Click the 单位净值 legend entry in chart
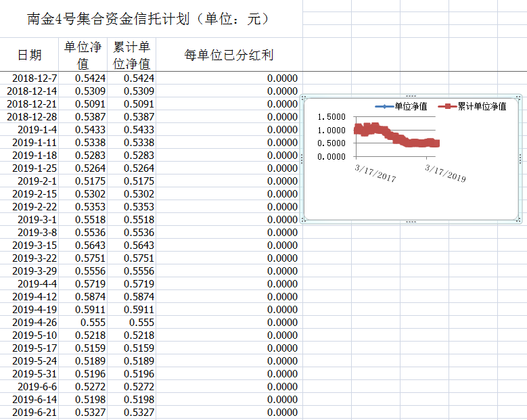 [x=401, y=106]
